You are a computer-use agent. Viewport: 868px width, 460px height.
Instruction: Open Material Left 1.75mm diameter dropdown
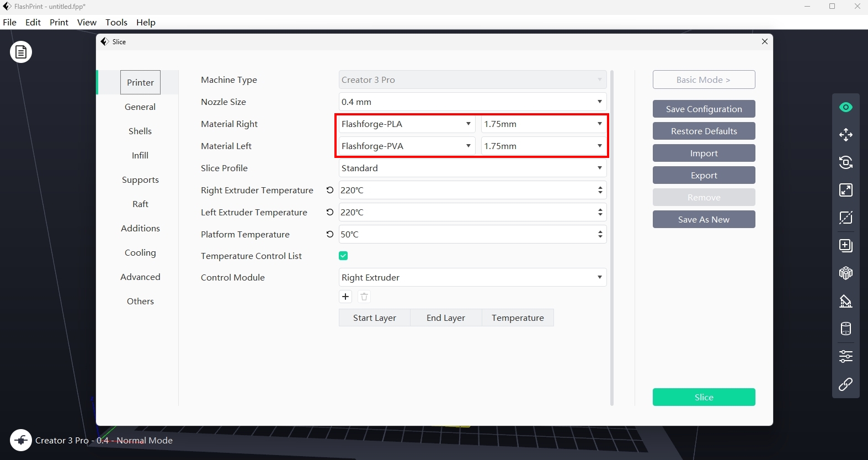point(544,146)
